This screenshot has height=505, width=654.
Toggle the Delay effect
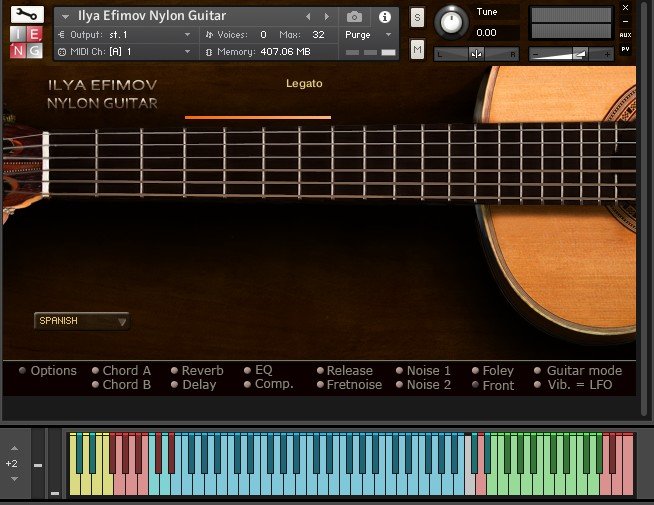click(x=174, y=384)
